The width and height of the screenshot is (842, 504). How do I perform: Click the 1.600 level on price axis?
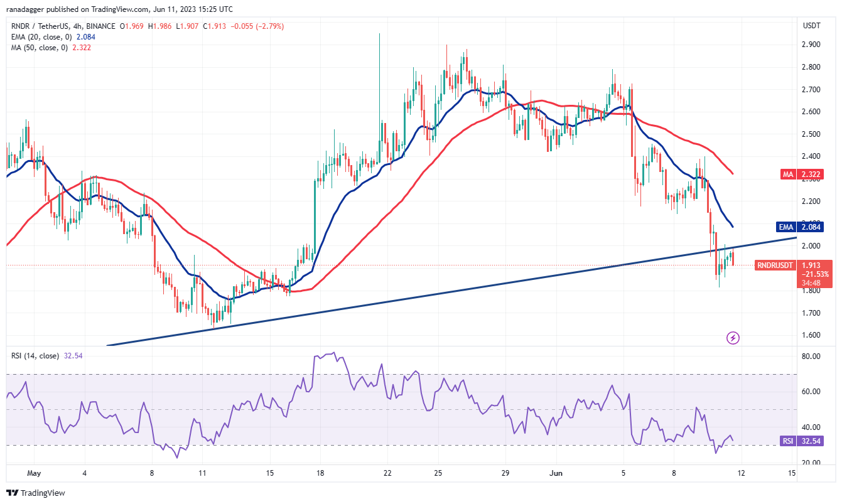click(x=812, y=335)
